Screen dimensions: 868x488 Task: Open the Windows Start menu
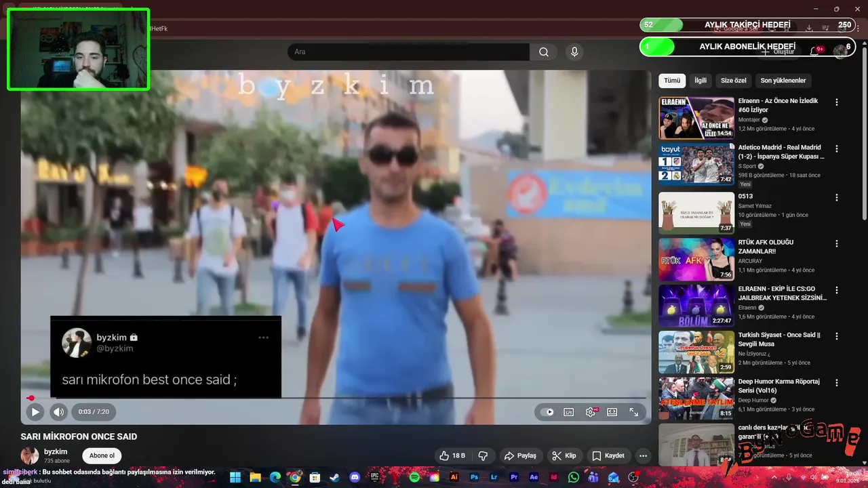[235, 477]
